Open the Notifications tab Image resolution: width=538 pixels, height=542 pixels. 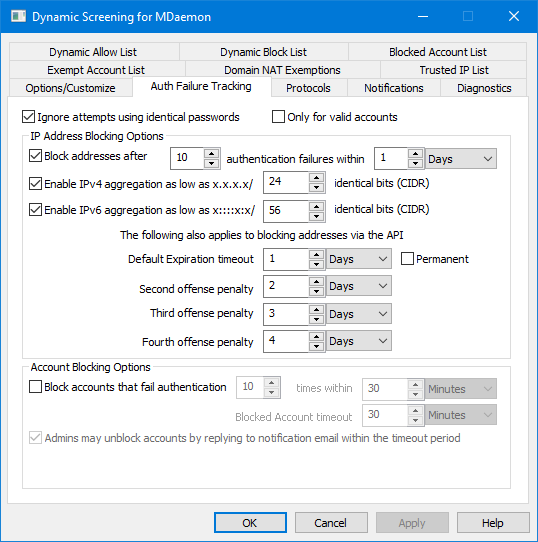(393, 88)
